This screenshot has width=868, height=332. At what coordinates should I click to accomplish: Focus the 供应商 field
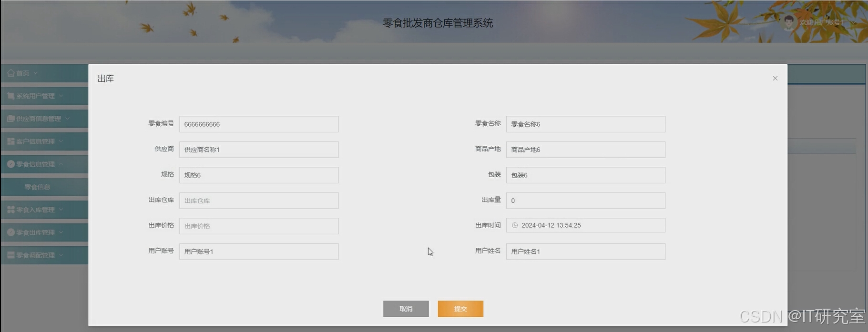[259, 150]
